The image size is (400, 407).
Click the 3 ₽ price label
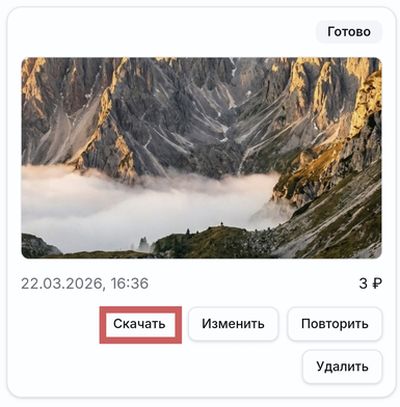pyautogui.click(x=370, y=284)
